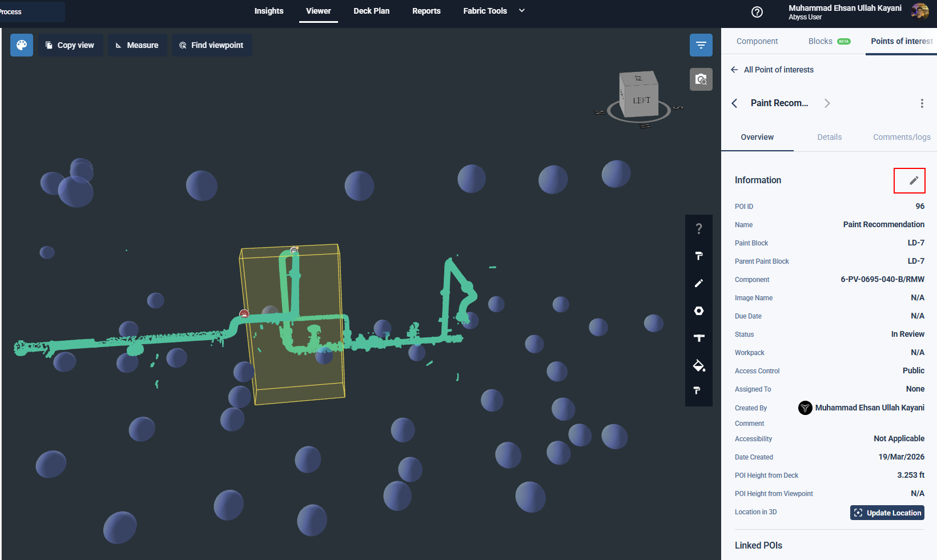The image size is (937, 560).
Task: Open the Comments/logs tab
Action: click(x=901, y=137)
